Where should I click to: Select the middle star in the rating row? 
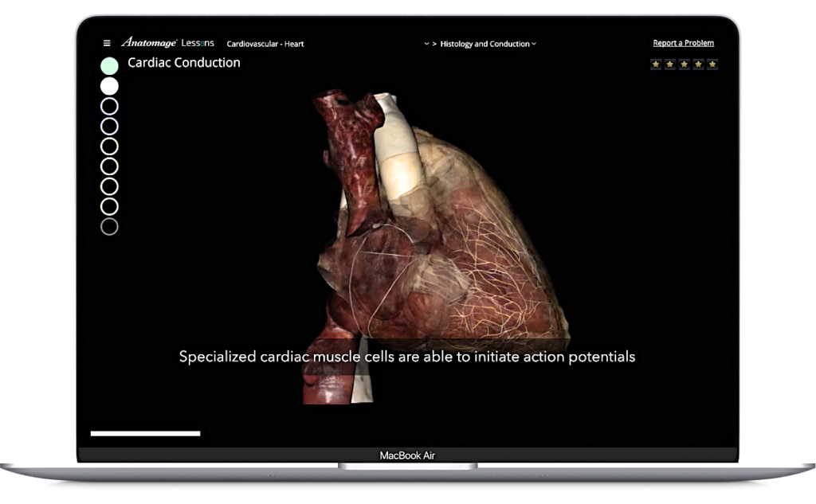[684, 64]
